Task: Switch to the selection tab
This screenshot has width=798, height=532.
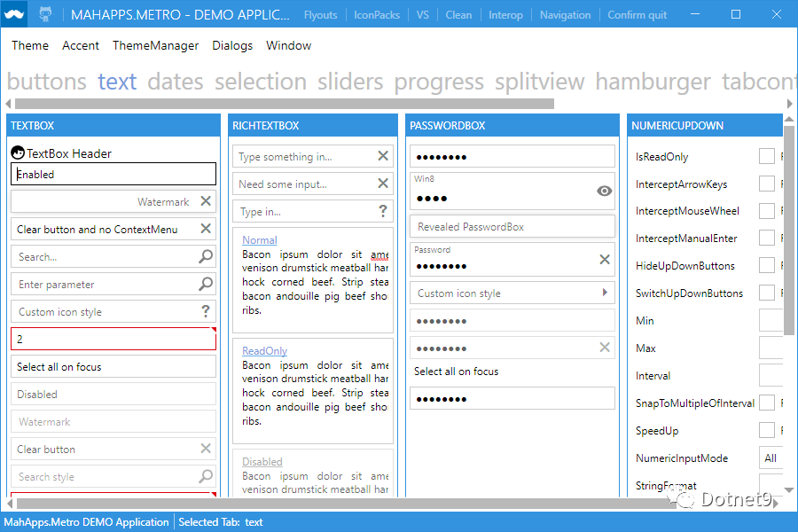Action: 261,82
